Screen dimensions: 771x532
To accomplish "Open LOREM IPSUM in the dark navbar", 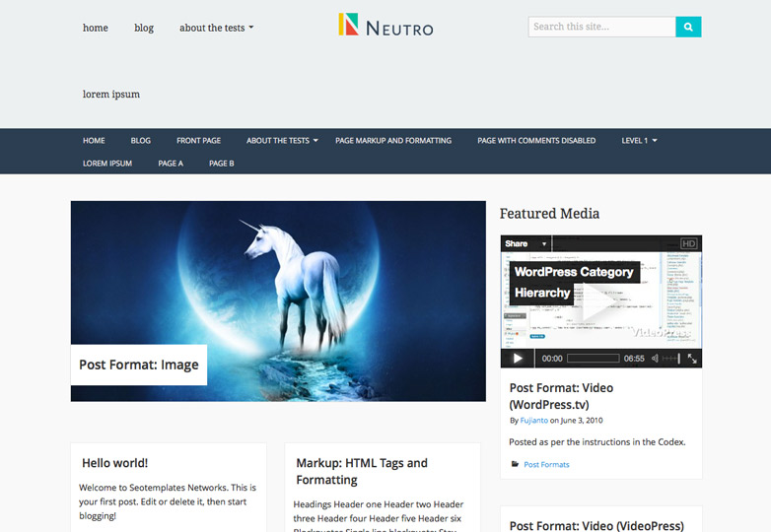I will [107, 164].
